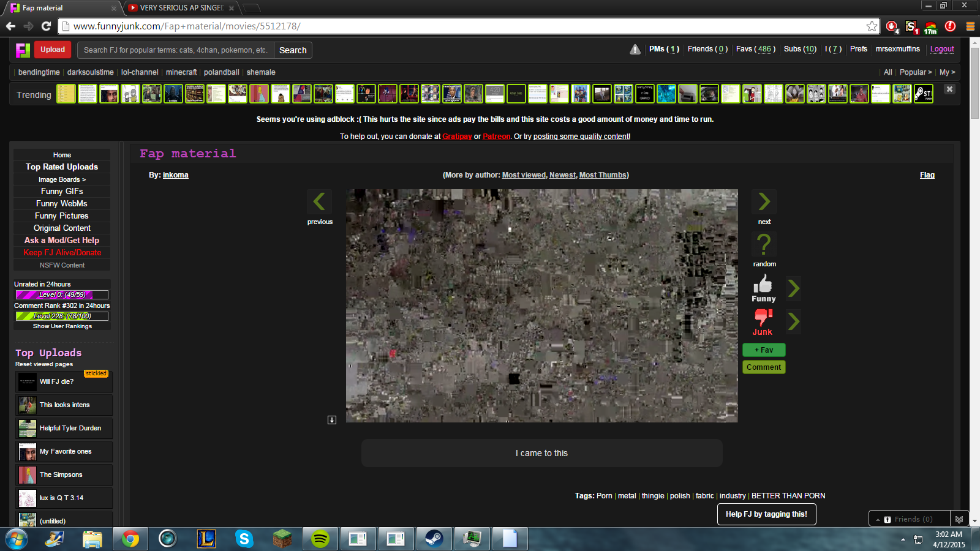Click the FJ search terms input field

point(175,50)
